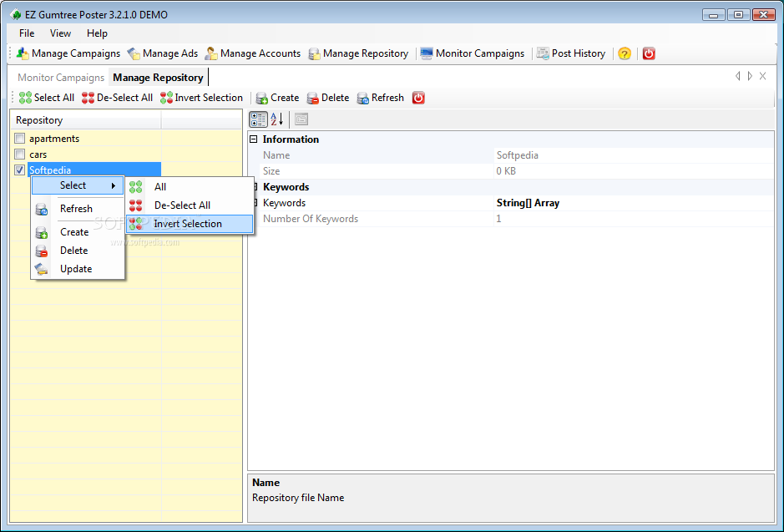The image size is (784, 532).
Task: Click Create in the repository toolbar
Action: pyautogui.click(x=277, y=98)
